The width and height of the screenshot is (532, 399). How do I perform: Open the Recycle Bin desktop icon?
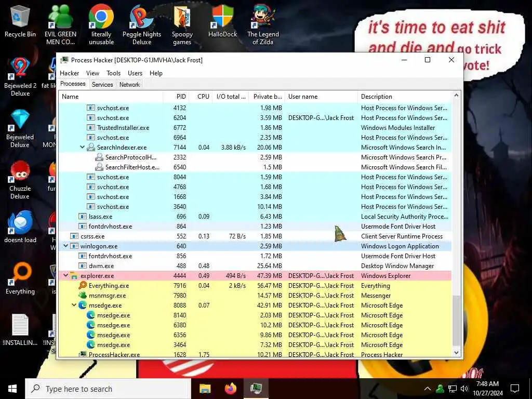pyautogui.click(x=20, y=22)
